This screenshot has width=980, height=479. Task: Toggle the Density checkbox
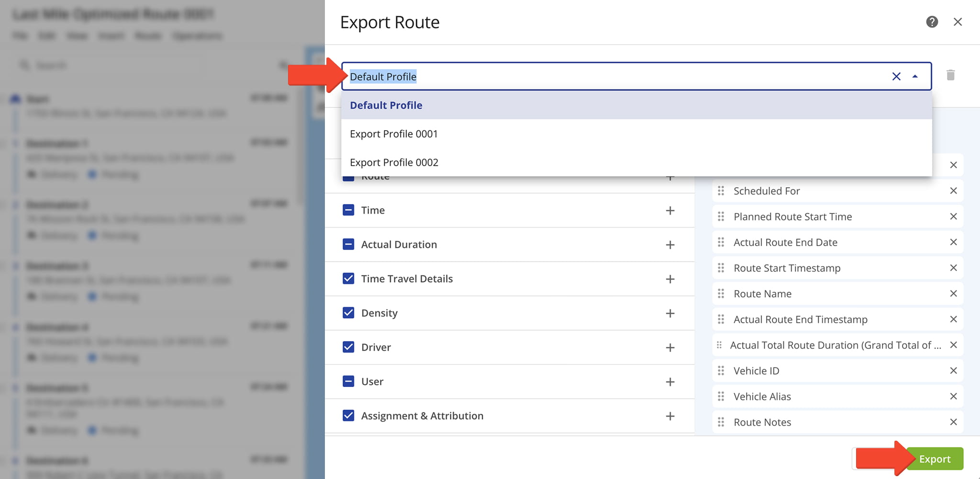pyautogui.click(x=348, y=313)
